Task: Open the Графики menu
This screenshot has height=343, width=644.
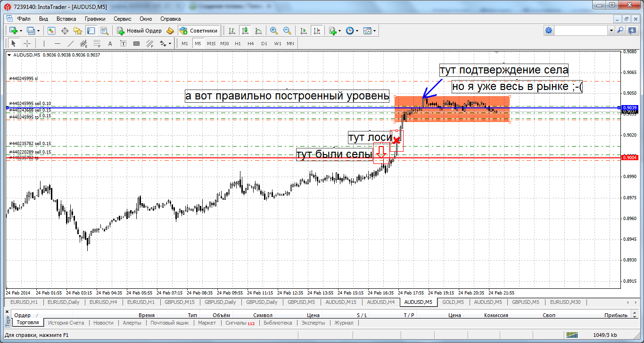Action: (x=95, y=19)
